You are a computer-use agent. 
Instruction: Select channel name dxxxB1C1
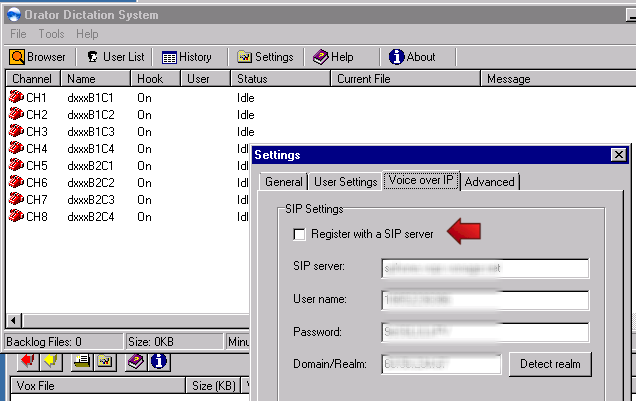(x=90, y=98)
